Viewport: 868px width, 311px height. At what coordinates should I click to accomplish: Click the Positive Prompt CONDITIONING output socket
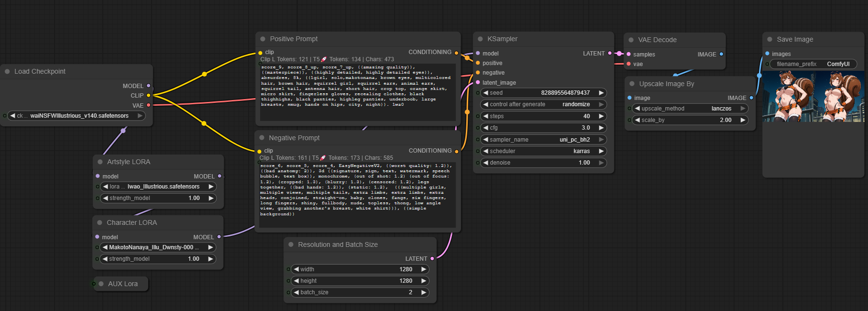[456, 53]
